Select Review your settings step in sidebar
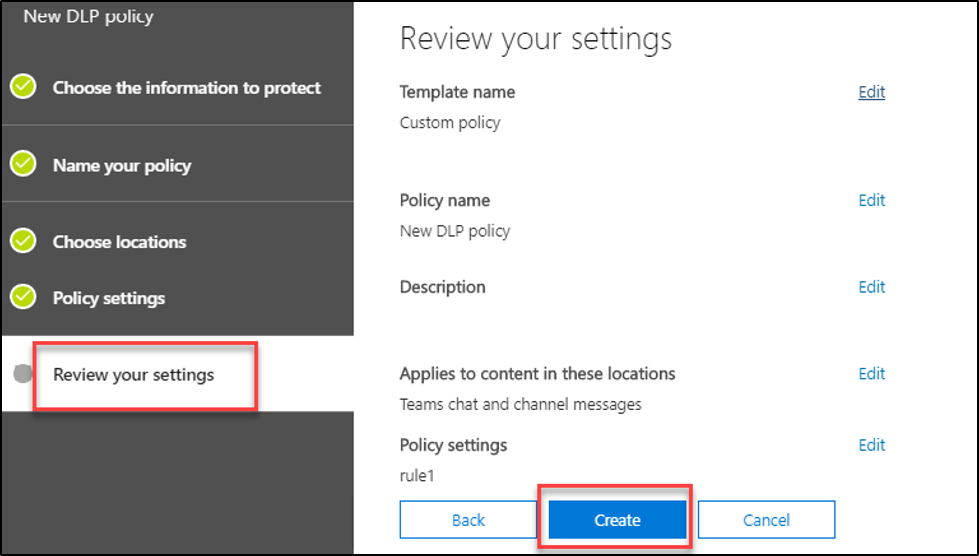 133,375
